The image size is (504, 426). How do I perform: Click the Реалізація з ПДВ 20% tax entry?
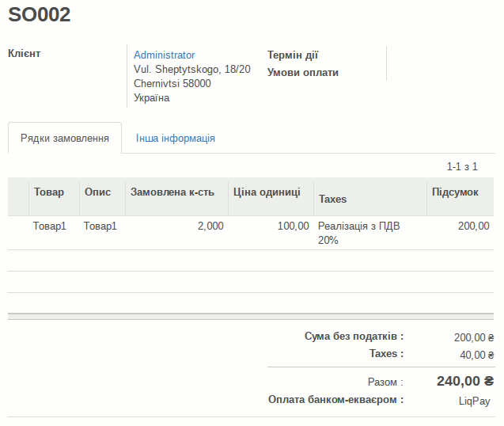click(358, 233)
